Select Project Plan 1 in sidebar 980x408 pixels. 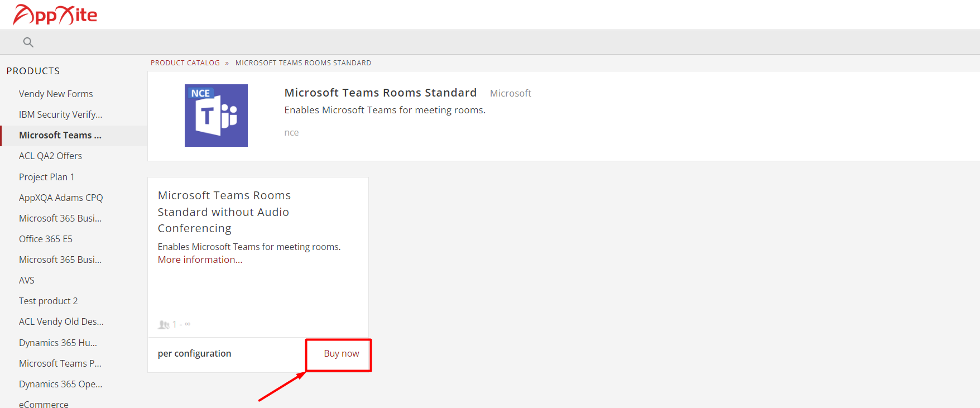point(46,177)
